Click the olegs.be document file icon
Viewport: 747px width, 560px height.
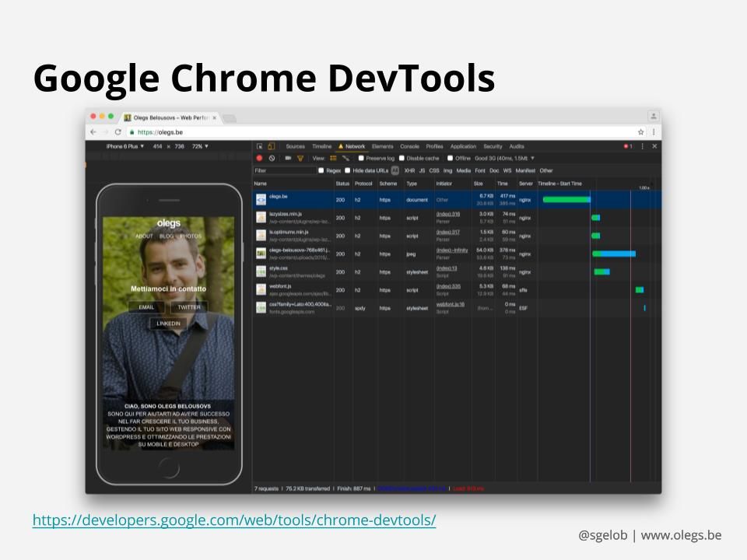261,200
